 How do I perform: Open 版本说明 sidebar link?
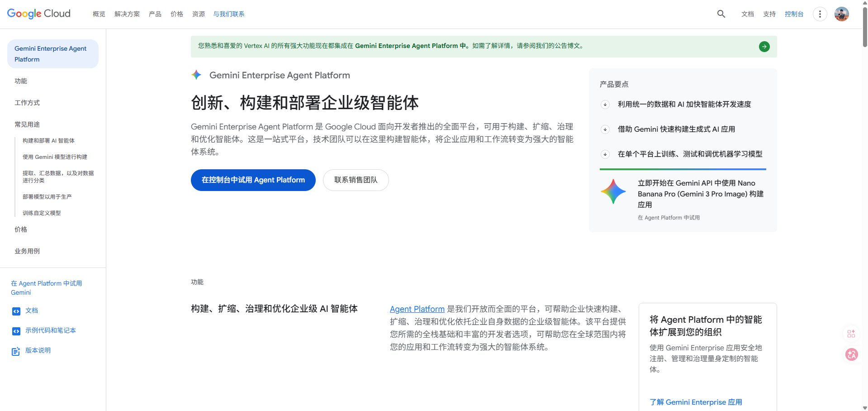point(38,350)
